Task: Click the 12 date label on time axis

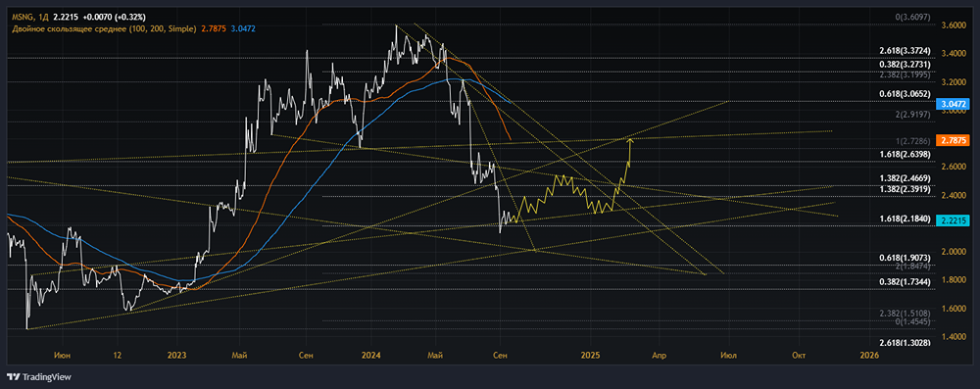Action: click(117, 356)
